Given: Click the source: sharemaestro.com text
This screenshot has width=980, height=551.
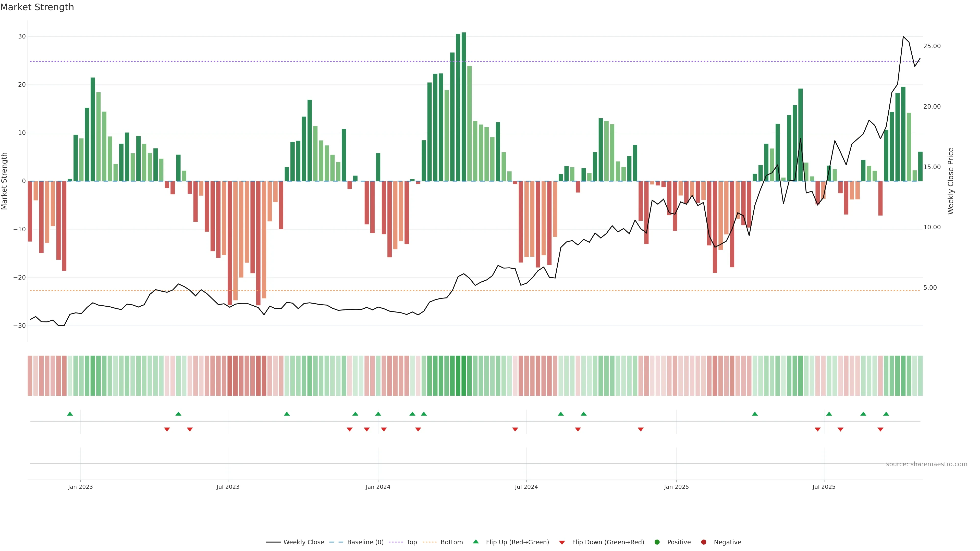Looking at the screenshot, I should (926, 464).
